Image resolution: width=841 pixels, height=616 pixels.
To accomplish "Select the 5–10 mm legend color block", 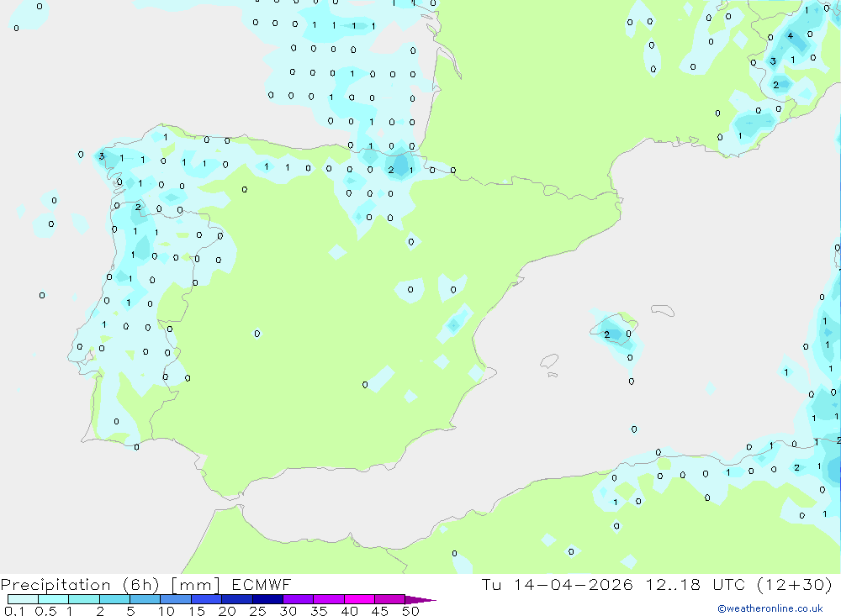I will (145, 599).
